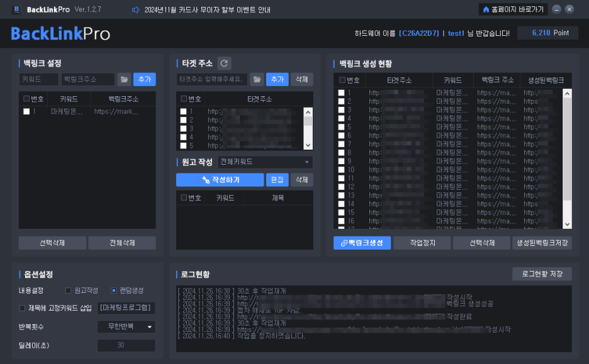Click the 생성된백링크저장 button
Image resolution: width=589 pixels, height=364 pixels.
pos(542,243)
